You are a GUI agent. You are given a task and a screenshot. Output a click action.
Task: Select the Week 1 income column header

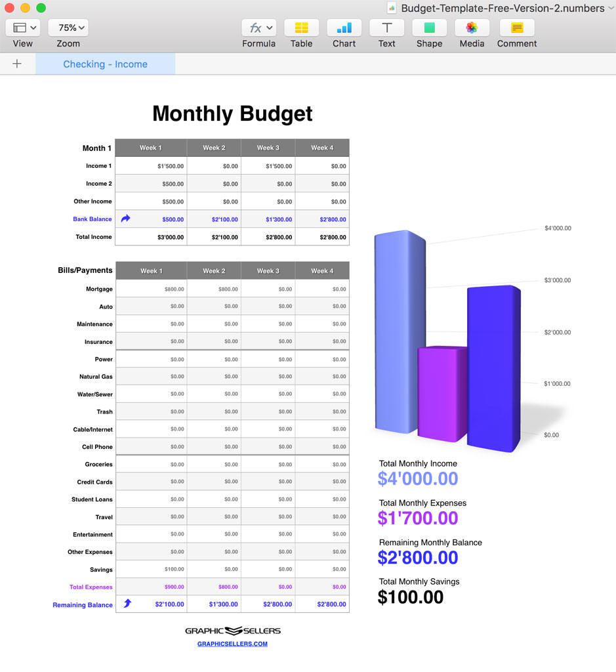coord(151,148)
